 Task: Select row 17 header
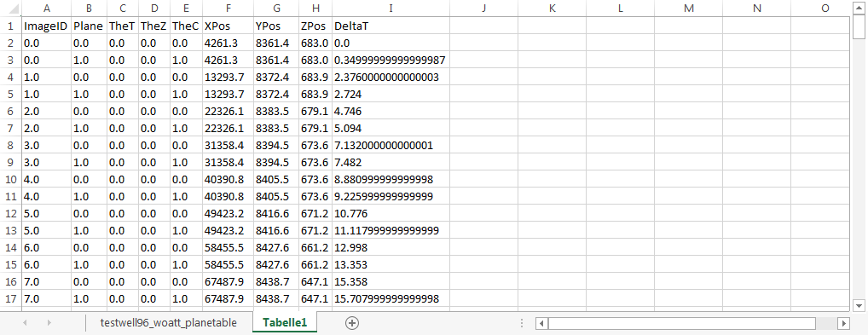click(x=10, y=298)
